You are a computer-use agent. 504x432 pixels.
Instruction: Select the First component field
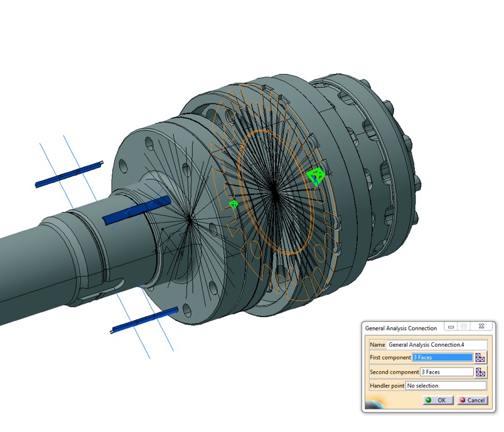pos(442,357)
